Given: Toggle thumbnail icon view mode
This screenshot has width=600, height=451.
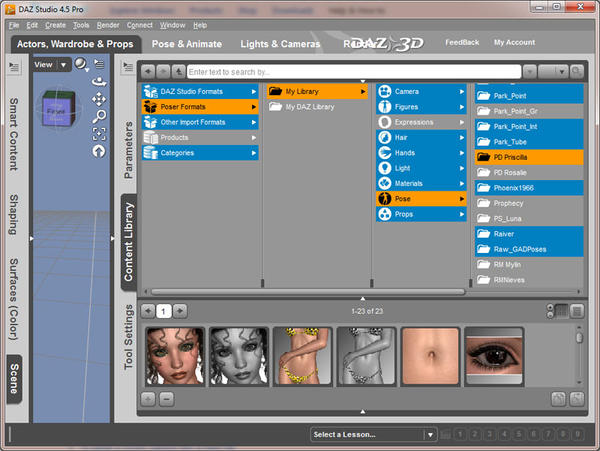Looking at the screenshot, I should point(561,311).
